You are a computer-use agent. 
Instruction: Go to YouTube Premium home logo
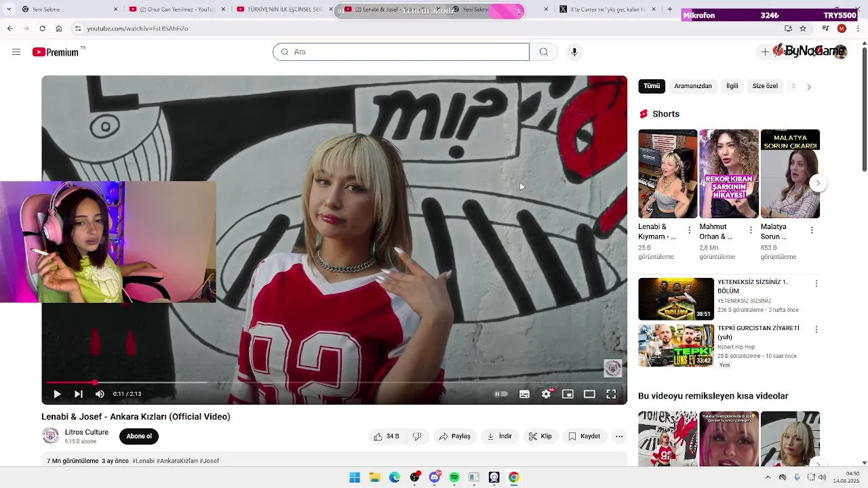56,52
